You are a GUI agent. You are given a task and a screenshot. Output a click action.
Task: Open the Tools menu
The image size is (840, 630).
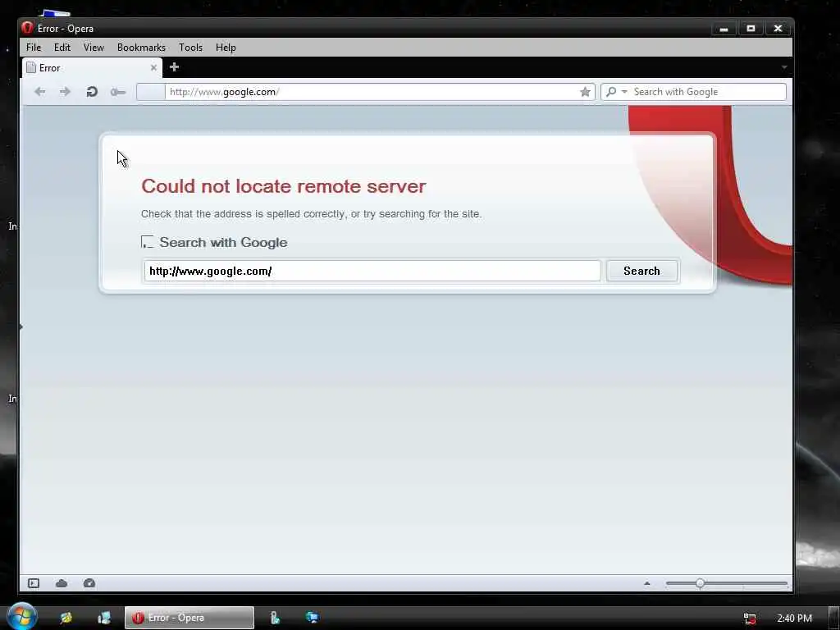190,47
